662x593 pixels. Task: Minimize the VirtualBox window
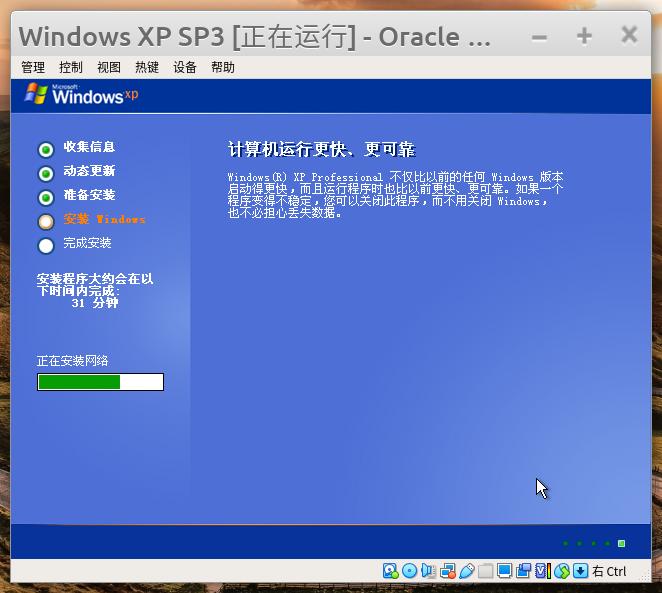(539, 37)
